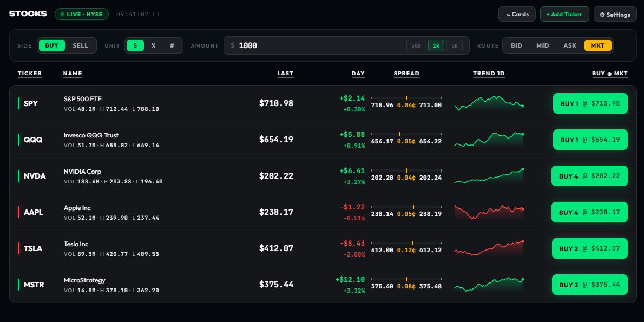Click the TREND 1D column header
Screen dimensions: 644x322
click(x=489, y=74)
